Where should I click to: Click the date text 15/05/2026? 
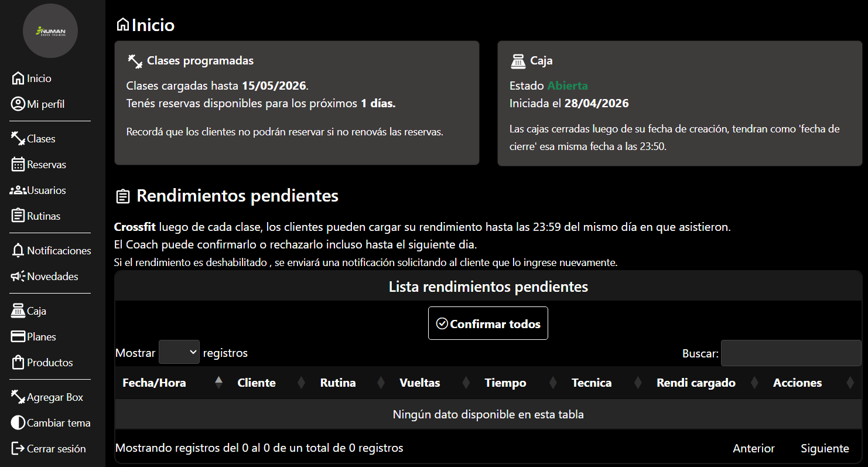[274, 86]
